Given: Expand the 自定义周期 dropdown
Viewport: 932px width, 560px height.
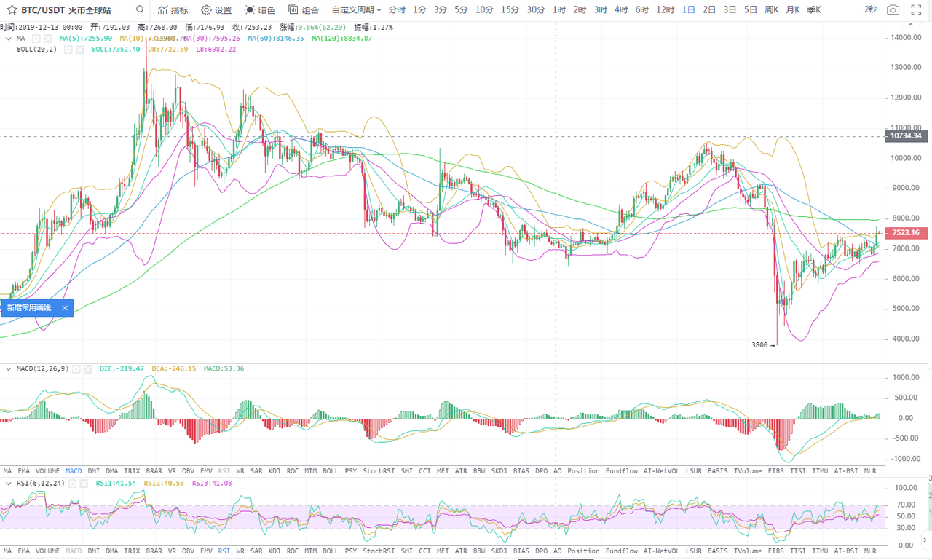Looking at the screenshot, I should 357,10.
